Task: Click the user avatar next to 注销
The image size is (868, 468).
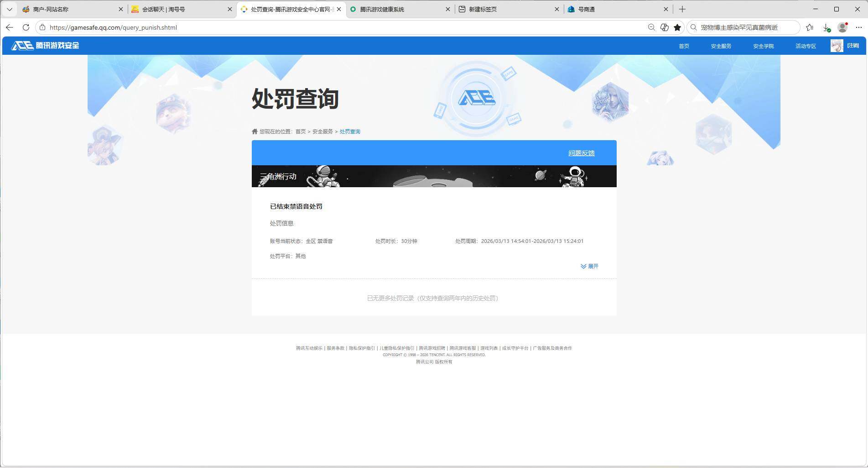Action: point(837,46)
